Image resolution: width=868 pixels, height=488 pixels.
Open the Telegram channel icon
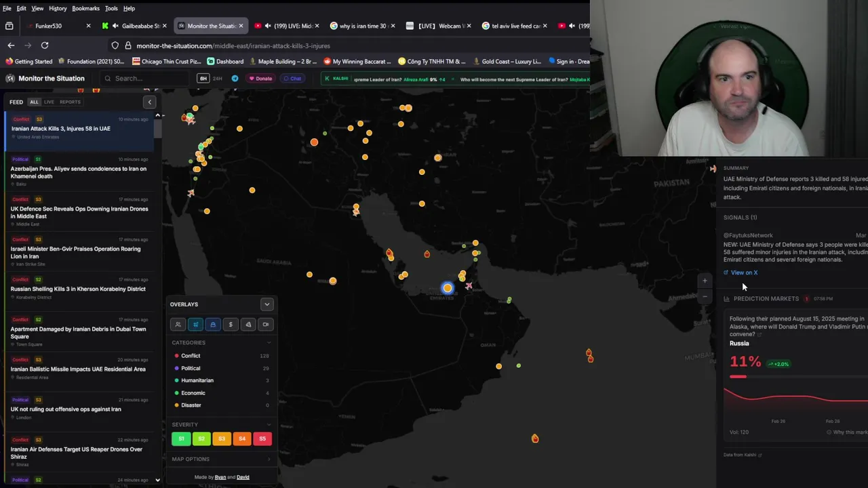[235, 79]
